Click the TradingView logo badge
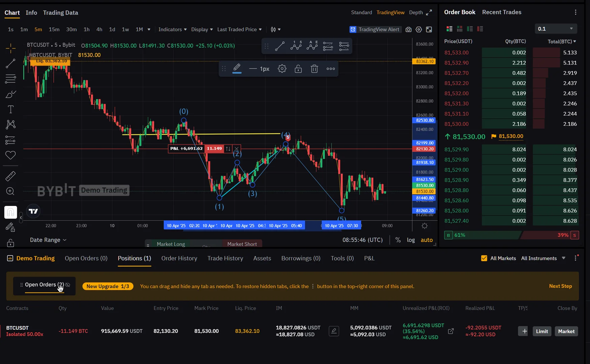590x364 pixels. click(x=33, y=211)
